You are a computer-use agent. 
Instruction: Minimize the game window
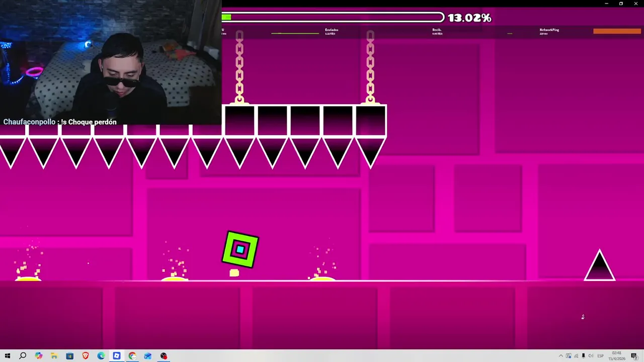(x=606, y=4)
